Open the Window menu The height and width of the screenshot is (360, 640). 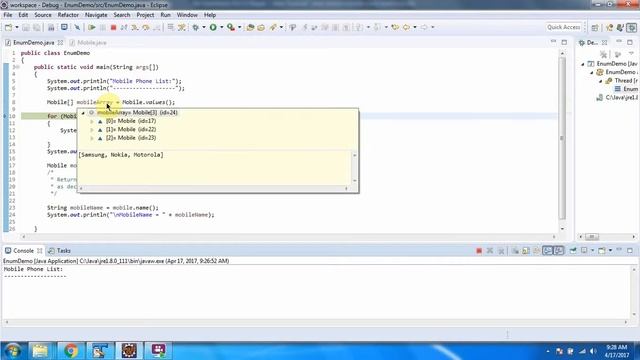tap(187, 15)
